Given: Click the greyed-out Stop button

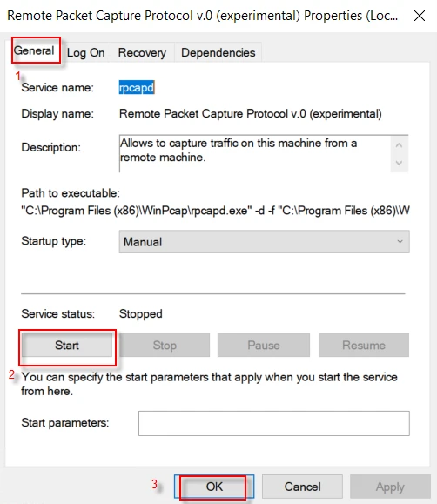Looking at the screenshot, I should [x=165, y=346].
